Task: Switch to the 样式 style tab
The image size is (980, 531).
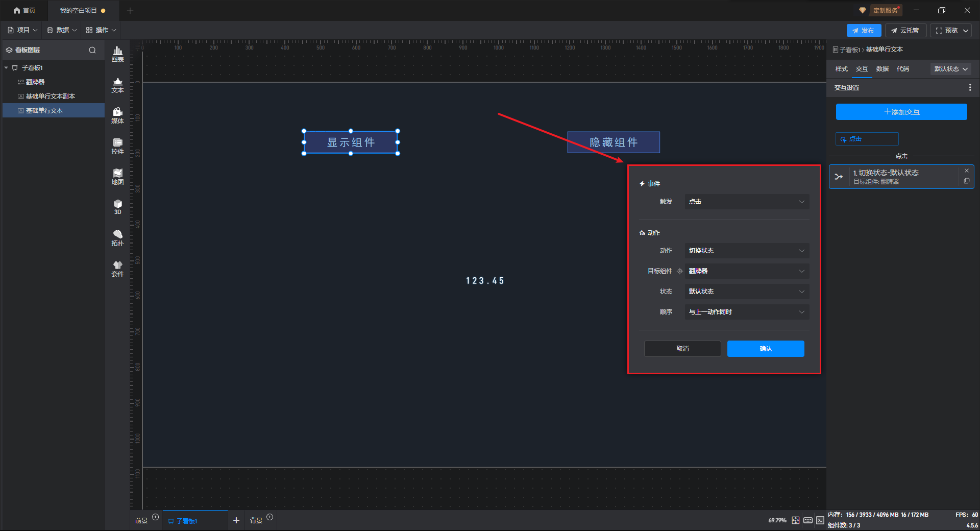Action: click(x=841, y=69)
